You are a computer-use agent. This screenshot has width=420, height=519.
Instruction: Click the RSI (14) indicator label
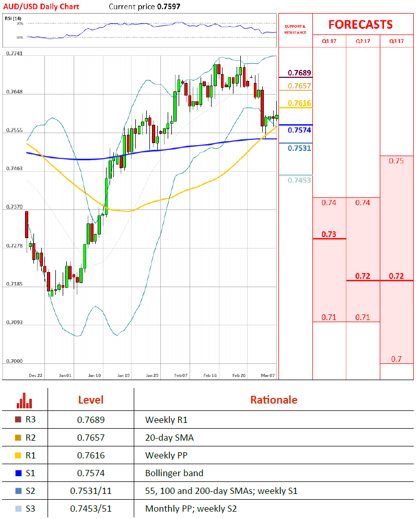click(13, 18)
